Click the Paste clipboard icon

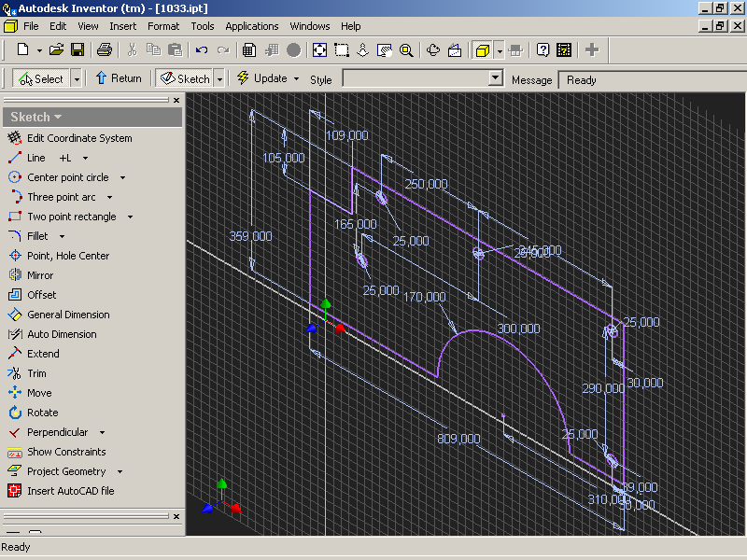tap(175, 49)
